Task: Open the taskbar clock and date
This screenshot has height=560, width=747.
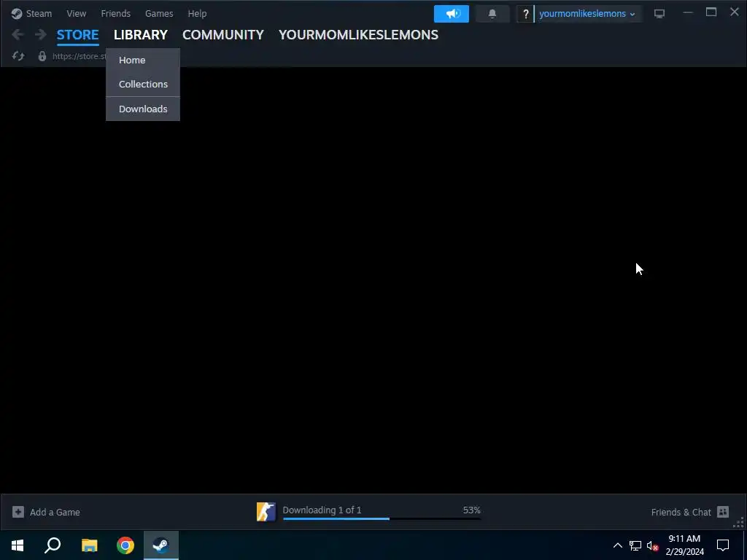Action: (x=684, y=545)
